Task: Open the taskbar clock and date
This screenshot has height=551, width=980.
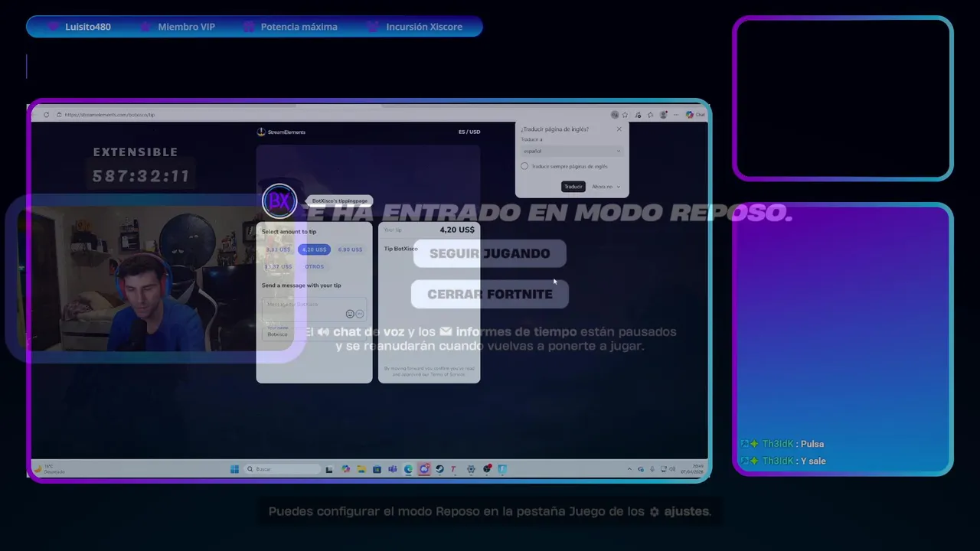Action: pos(692,469)
